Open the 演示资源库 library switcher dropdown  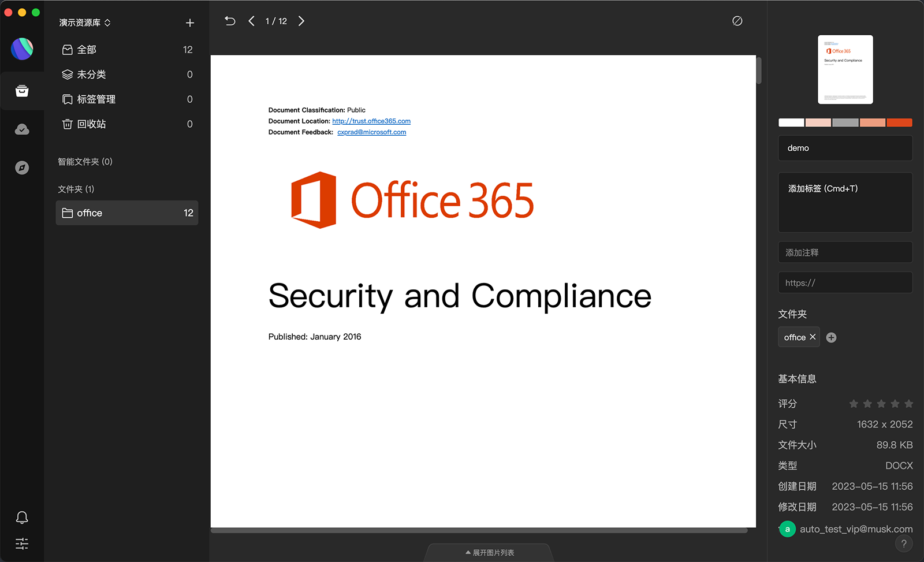pos(85,23)
